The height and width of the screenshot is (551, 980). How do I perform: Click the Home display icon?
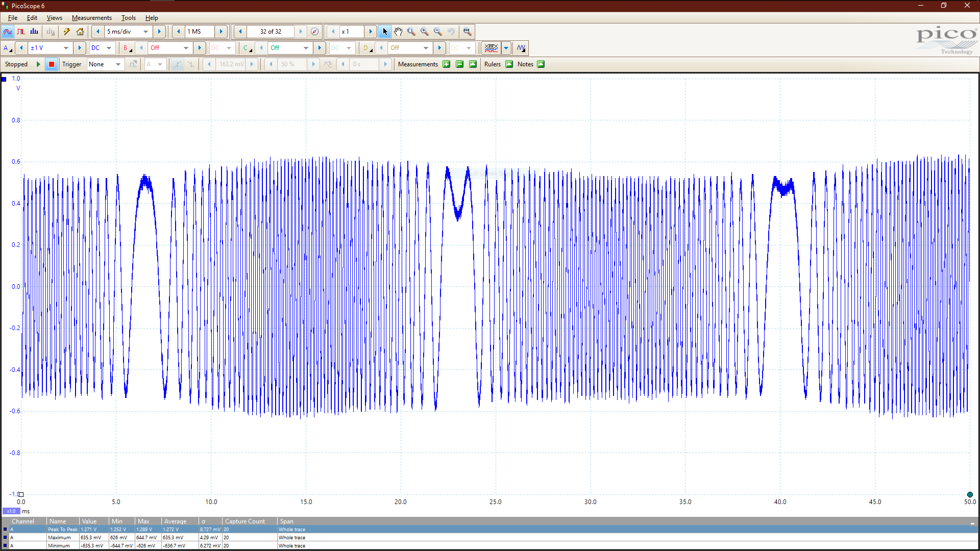pyautogui.click(x=80, y=32)
